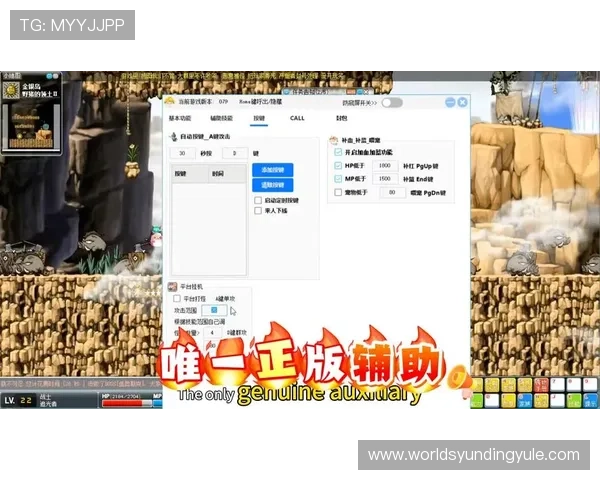
Task: Click the red HP bar in game status
Action: click(127, 403)
